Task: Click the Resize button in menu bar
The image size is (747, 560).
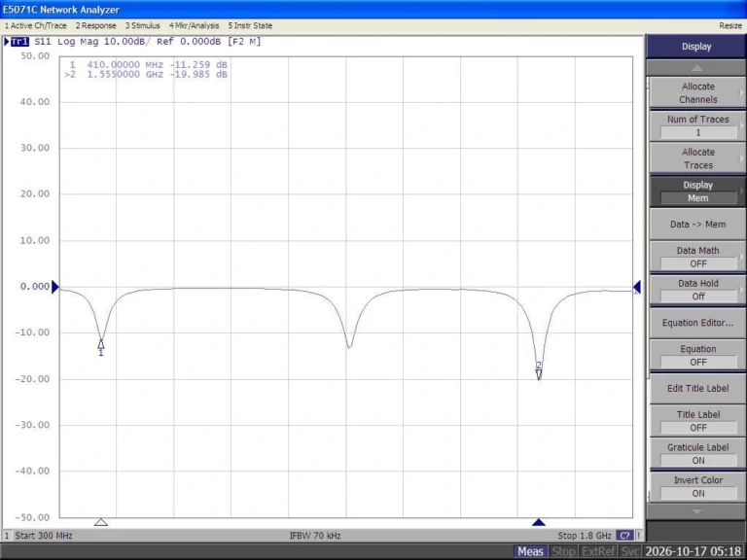Action: [x=730, y=25]
